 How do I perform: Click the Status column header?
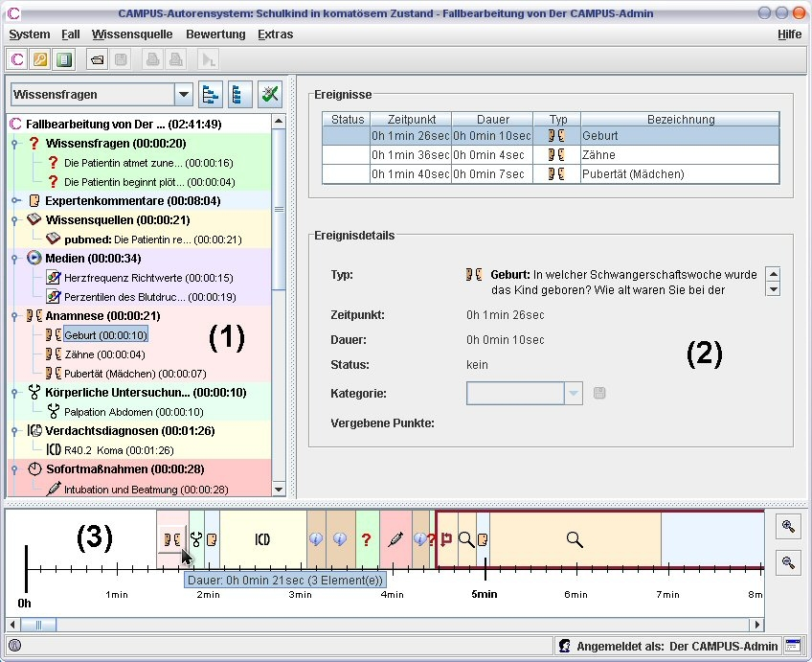(x=347, y=119)
